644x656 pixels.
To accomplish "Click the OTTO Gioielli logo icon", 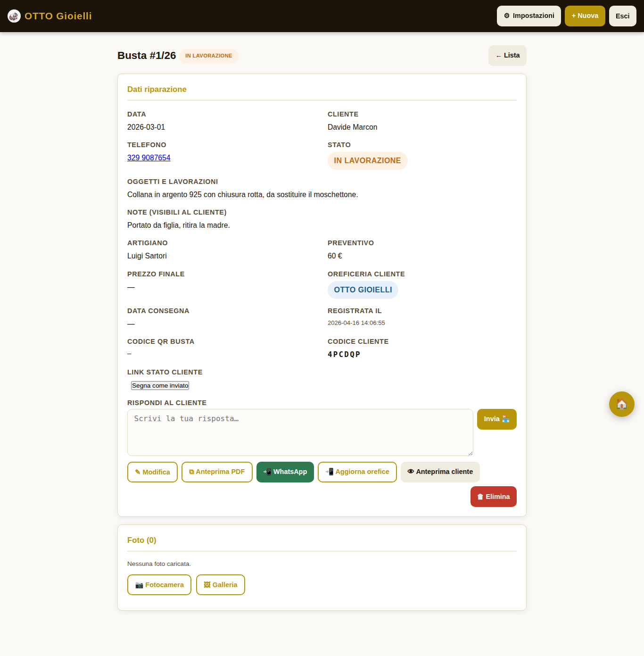I will pyautogui.click(x=14, y=16).
